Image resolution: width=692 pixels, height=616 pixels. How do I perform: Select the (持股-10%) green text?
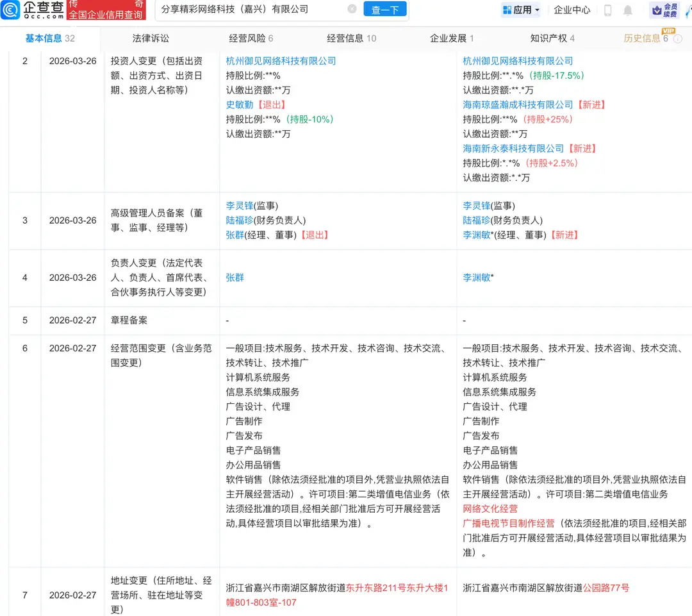(309, 119)
